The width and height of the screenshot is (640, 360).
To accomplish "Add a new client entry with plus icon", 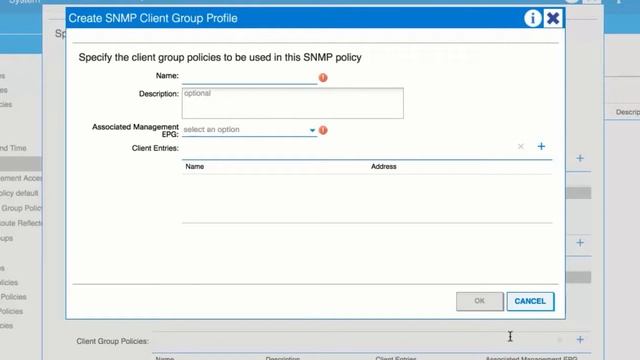I will (541, 146).
